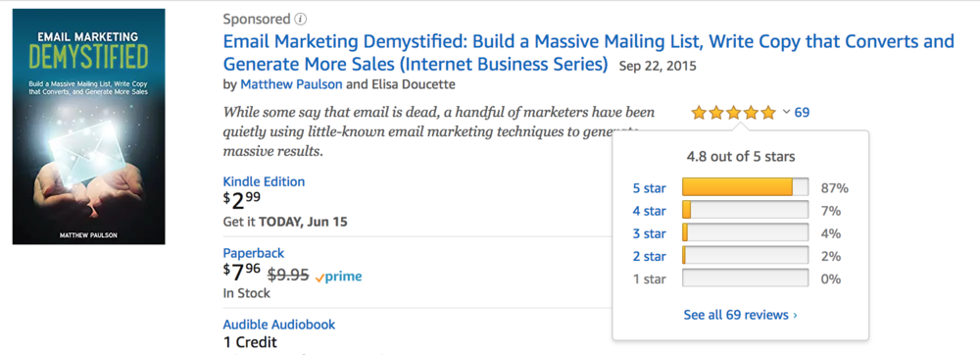Click the book cover thumbnail
This screenshot has height=355, width=980.
(89, 127)
